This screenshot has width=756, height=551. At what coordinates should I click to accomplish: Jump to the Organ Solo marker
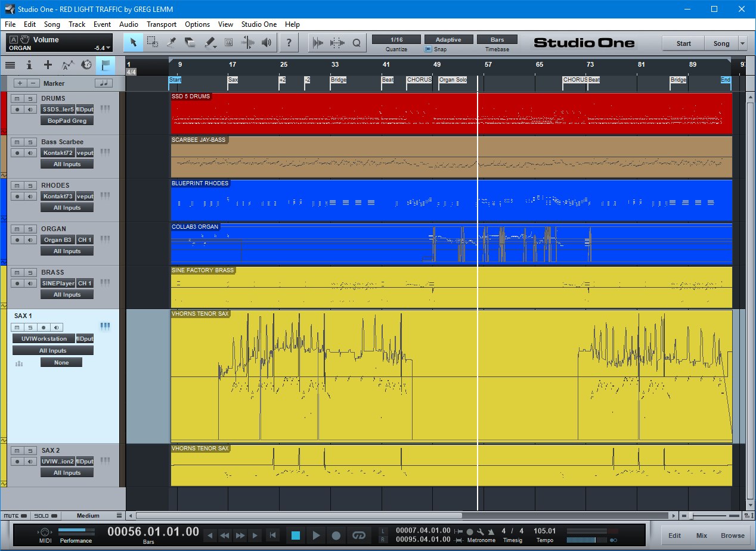pyautogui.click(x=453, y=80)
